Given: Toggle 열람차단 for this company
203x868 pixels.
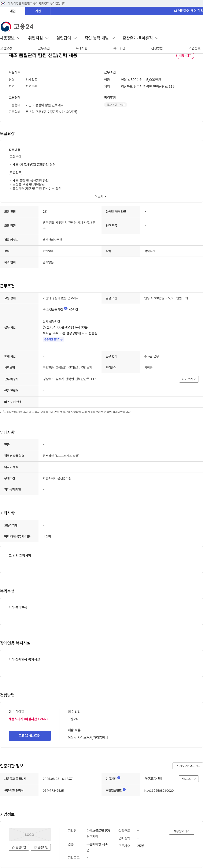Looking at the screenshot, I should [41, 847].
